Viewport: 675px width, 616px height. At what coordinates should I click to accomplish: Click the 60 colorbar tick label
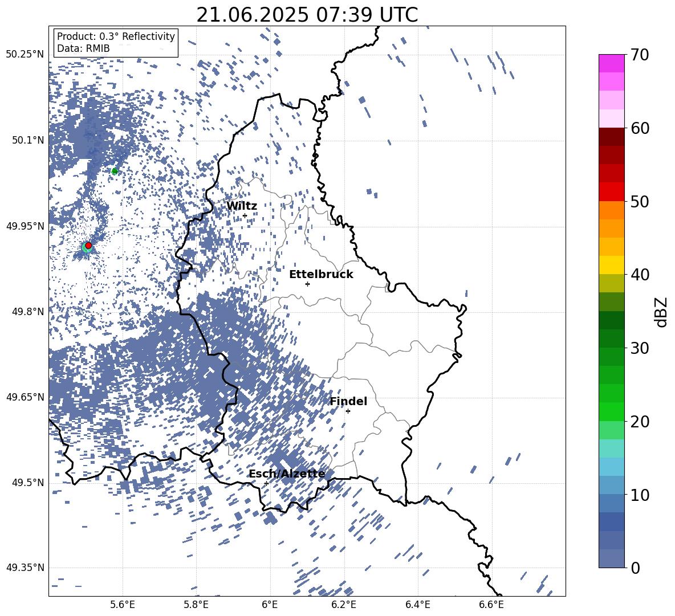pyautogui.click(x=640, y=128)
